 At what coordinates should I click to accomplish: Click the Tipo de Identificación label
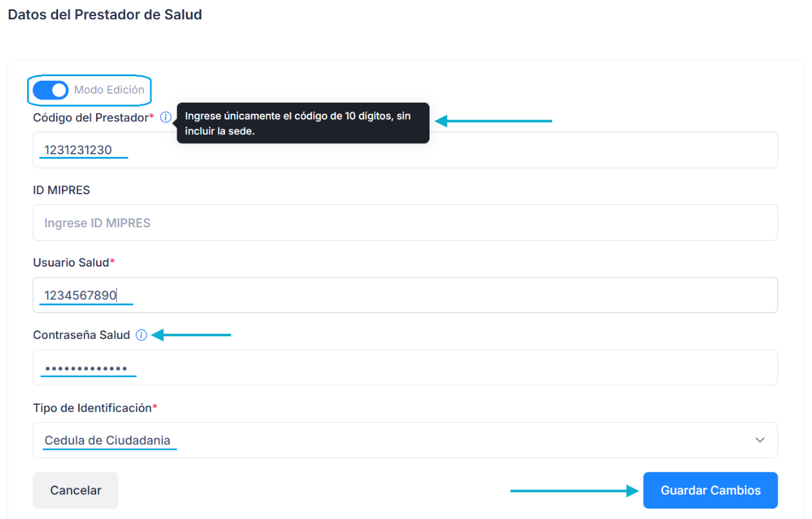(x=92, y=408)
